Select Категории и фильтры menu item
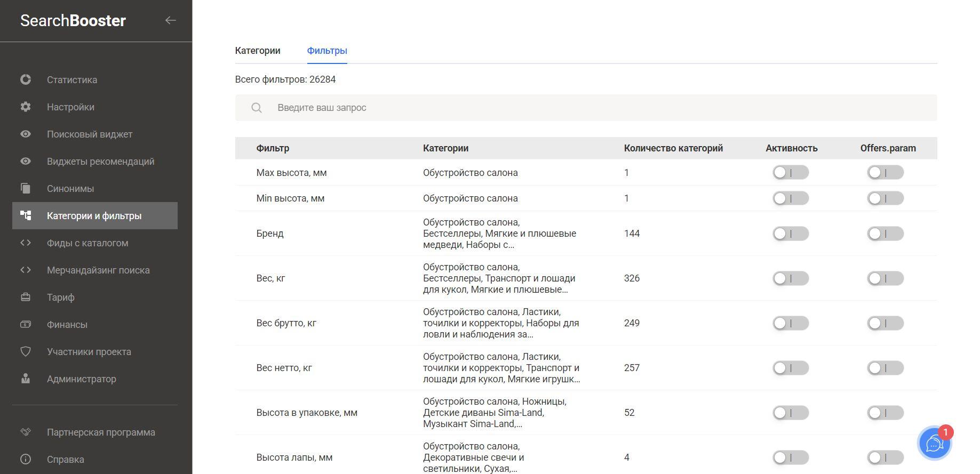Viewport: 980px width, 474px height. click(95, 215)
